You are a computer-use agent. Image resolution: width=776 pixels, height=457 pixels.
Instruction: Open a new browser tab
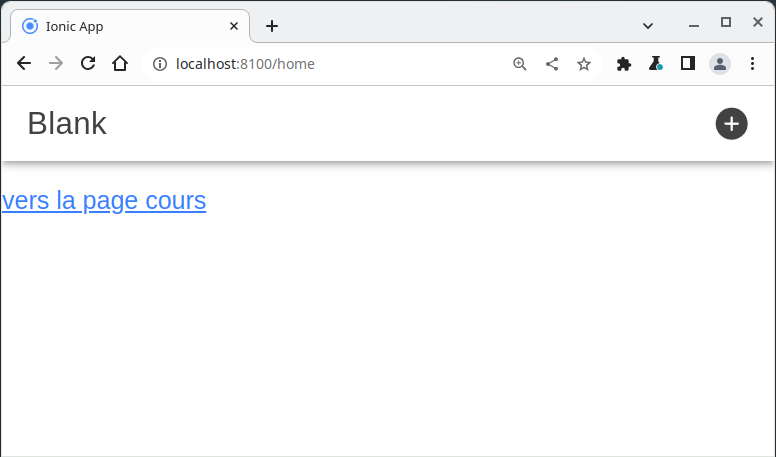tap(272, 26)
